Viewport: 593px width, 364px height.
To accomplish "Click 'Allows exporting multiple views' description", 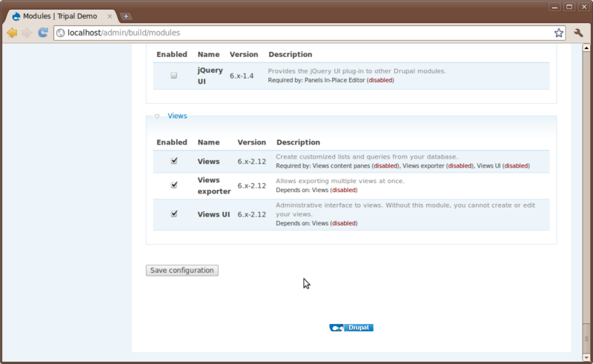I will 340,181.
